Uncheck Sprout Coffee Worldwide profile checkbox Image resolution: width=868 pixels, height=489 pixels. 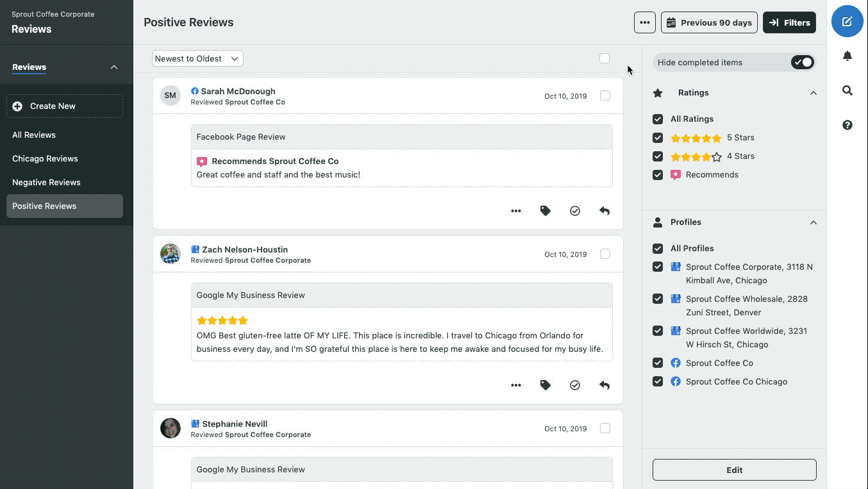pyautogui.click(x=658, y=331)
